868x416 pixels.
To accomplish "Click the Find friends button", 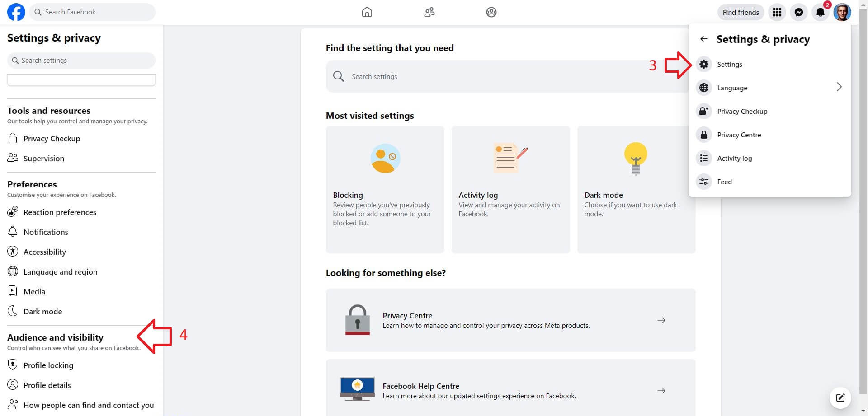I will tap(741, 12).
